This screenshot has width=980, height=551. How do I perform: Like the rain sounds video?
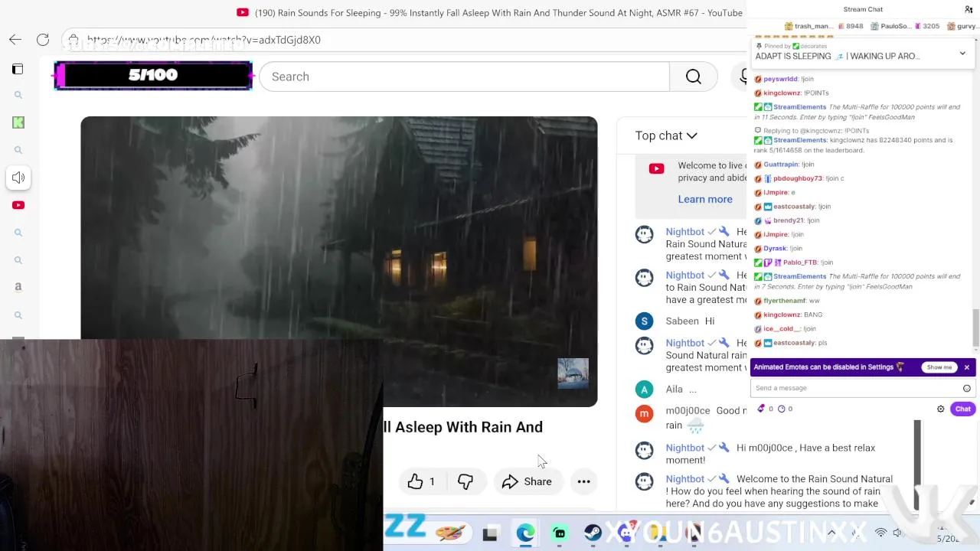click(421, 481)
